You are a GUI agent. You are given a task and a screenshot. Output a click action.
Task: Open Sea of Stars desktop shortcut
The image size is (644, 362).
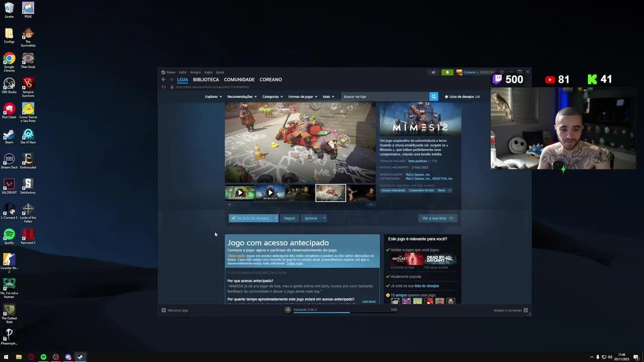coord(28,136)
